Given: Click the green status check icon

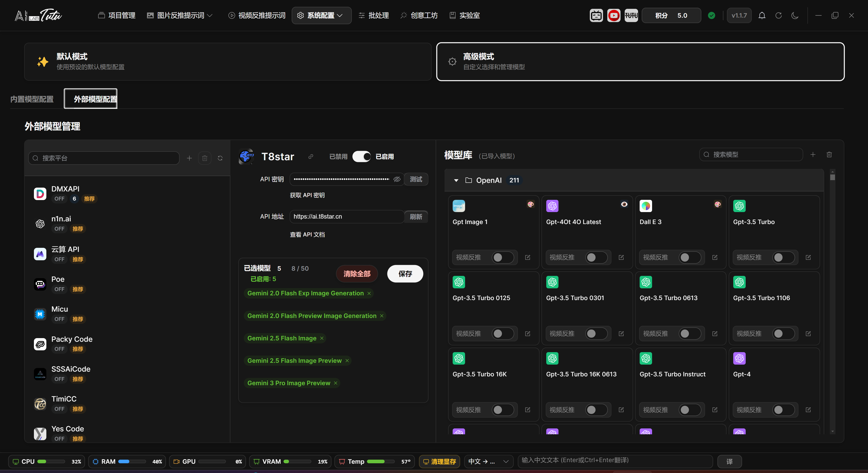Looking at the screenshot, I should pos(712,16).
